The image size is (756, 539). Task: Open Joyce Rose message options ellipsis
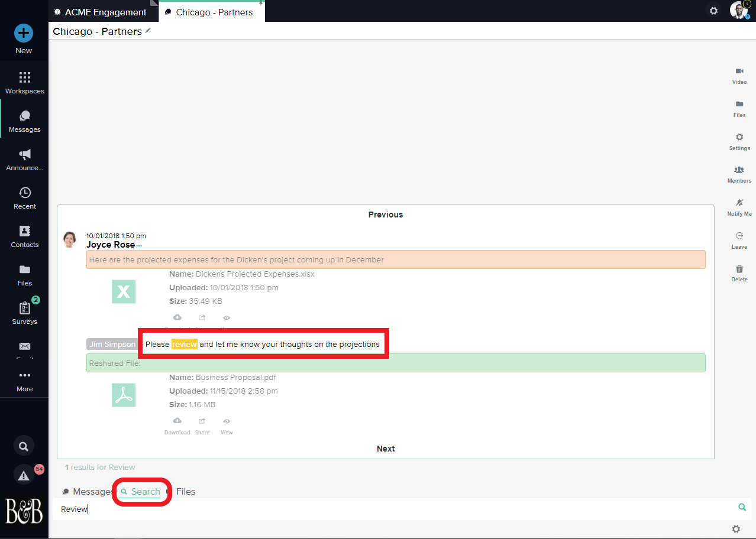[139, 245]
